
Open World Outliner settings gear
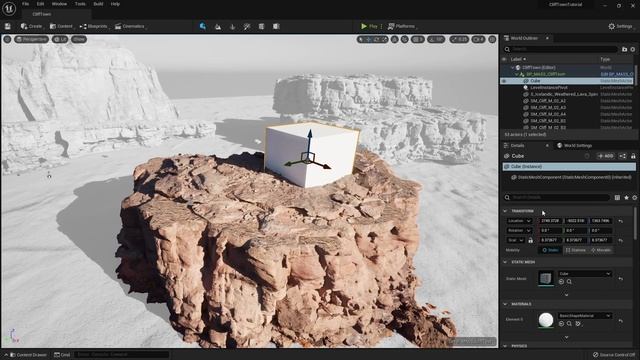click(633, 49)
